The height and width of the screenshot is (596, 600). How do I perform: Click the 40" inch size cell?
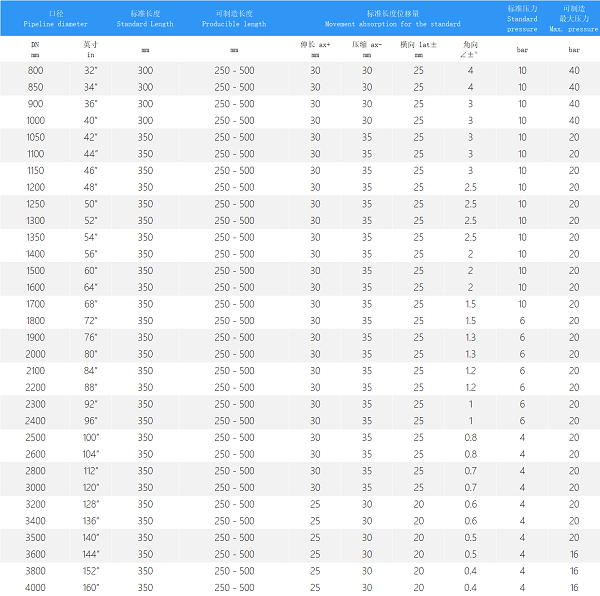91,121
